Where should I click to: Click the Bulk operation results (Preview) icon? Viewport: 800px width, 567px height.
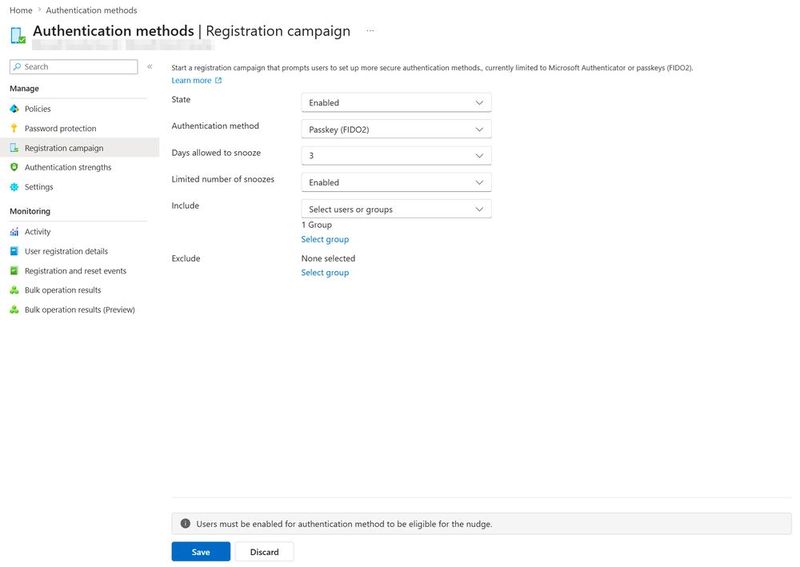pos(14,309)
